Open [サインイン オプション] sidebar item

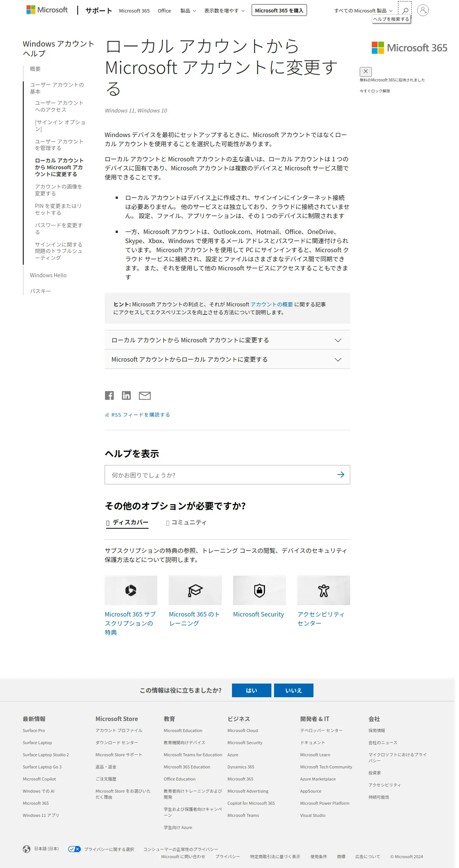60,126
